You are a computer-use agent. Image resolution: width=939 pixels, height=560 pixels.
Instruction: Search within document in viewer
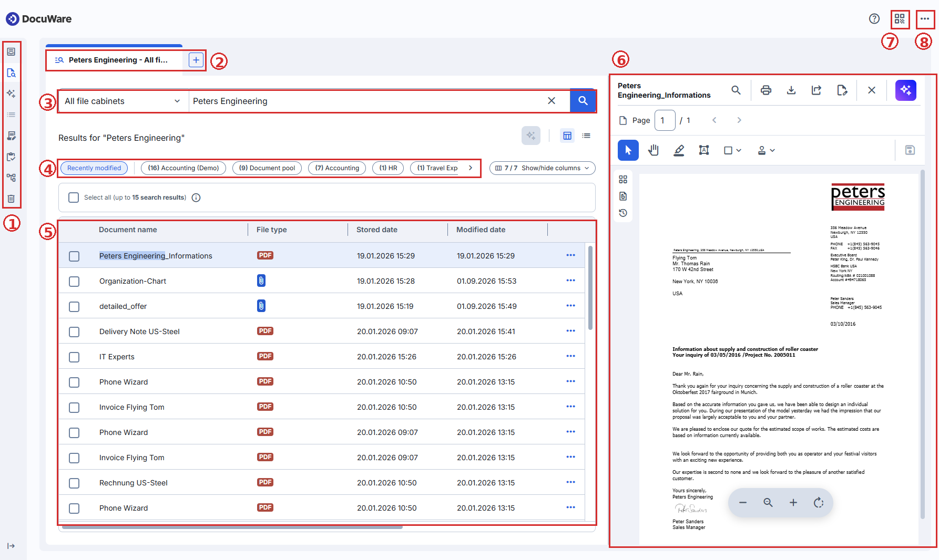pos(736,90)
